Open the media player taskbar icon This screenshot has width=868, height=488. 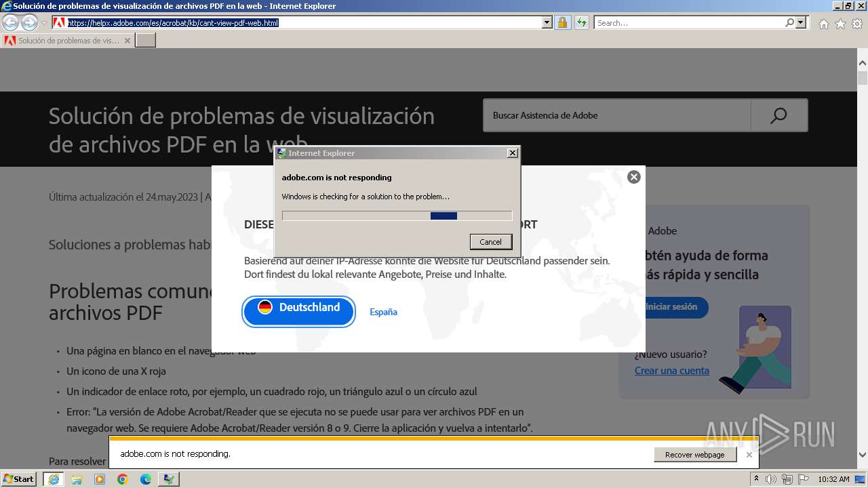pyautogui.click(x=100, y=479)
